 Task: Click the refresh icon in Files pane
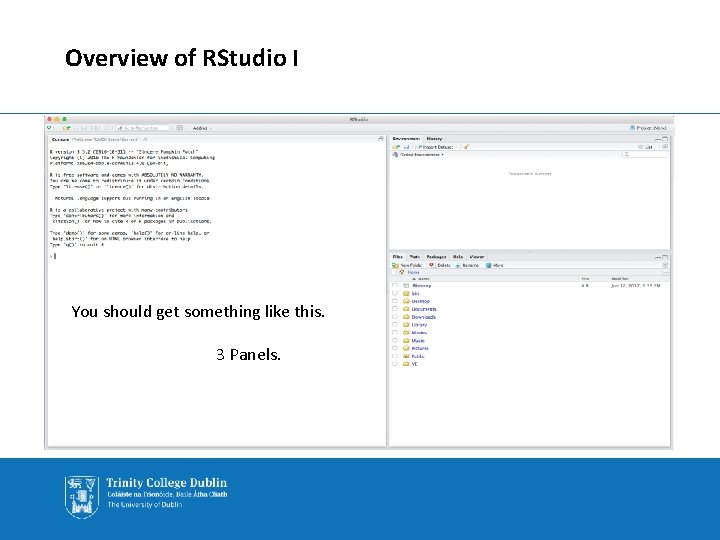[x=665, y=265]
